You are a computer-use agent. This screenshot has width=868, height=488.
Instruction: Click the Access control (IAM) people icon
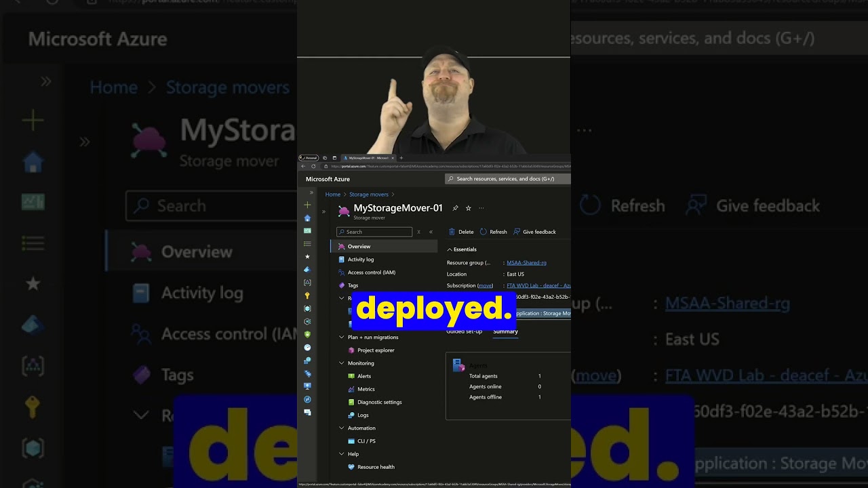[x=341, y=272]
